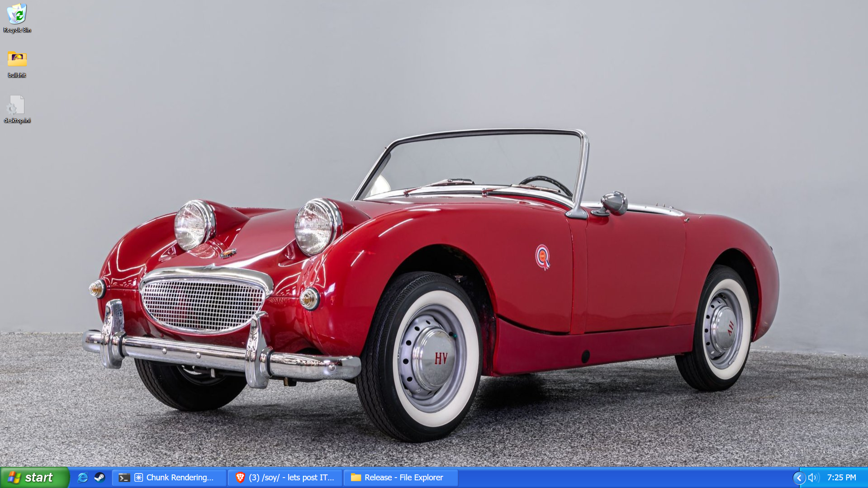Click the 'bullshit' folder name label

[x=17, y=75]
